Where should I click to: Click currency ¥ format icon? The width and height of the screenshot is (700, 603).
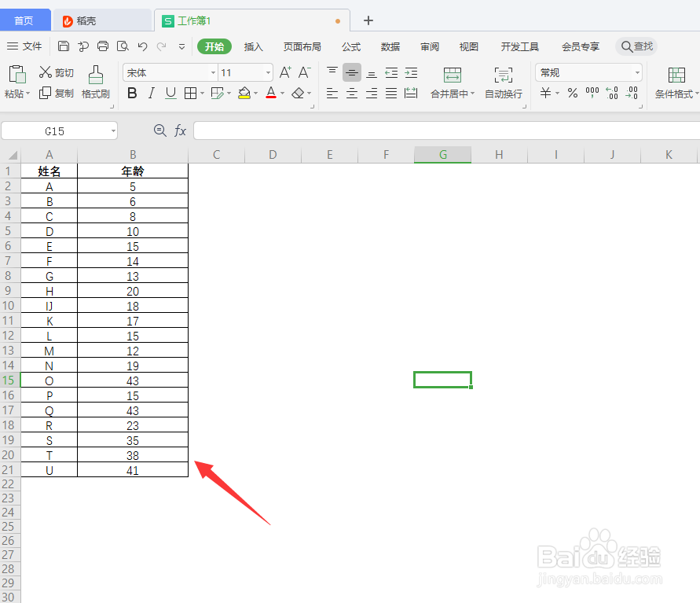pyautogui.click(x=545, y=93)
